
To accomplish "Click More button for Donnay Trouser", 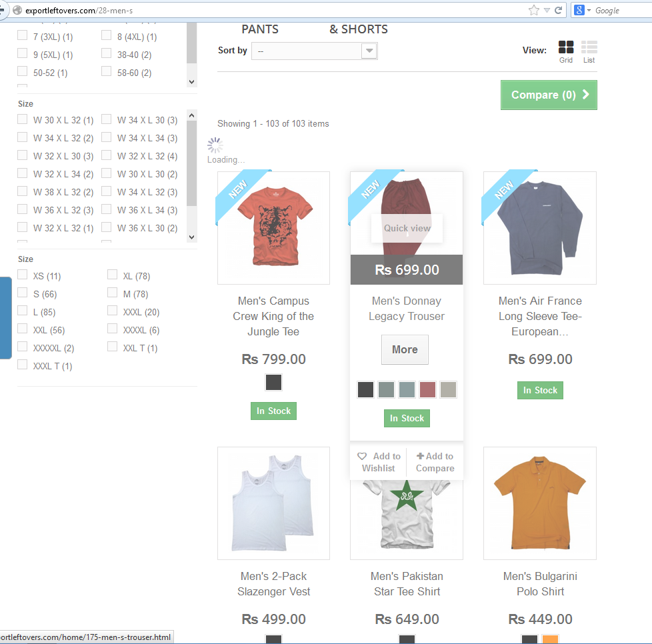I will [405, 349].
